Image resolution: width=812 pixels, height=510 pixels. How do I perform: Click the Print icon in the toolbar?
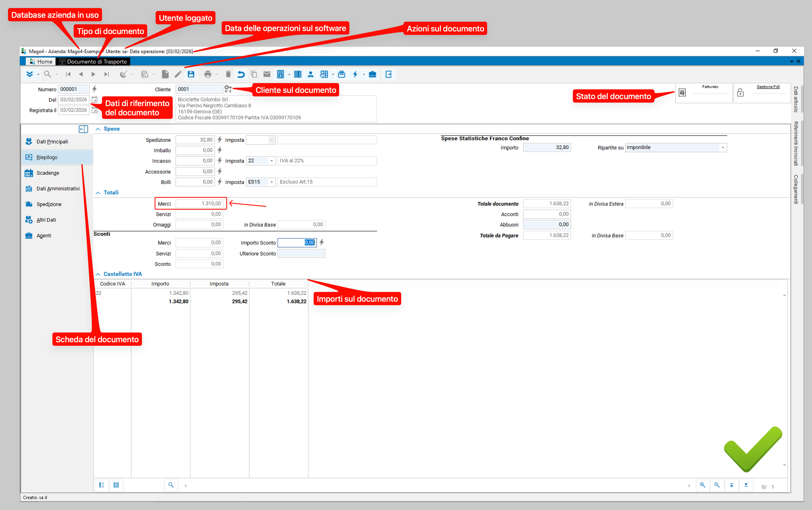208,74
